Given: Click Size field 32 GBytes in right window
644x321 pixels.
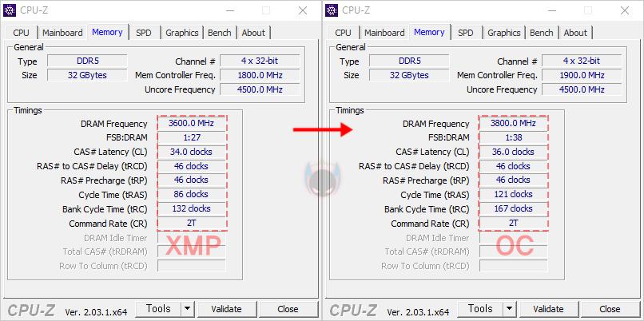Looking at the screenshot, I should 409,76.
